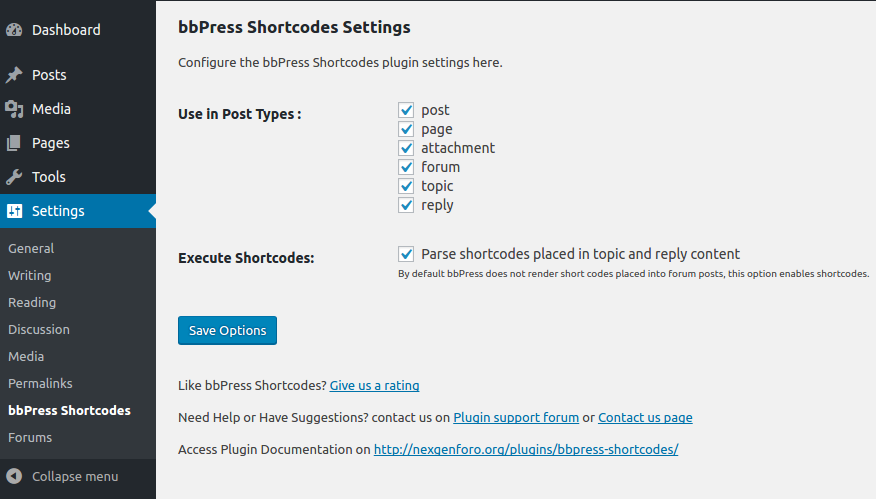The image size is (876, 499).
Task: Disable the Parse shortcodes checkbox
Action: [406, 254]
